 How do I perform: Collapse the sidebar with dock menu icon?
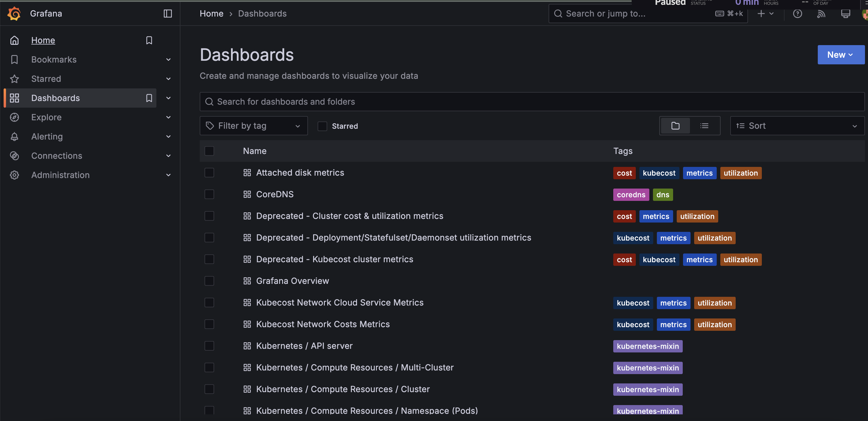(x=168, y=14)
